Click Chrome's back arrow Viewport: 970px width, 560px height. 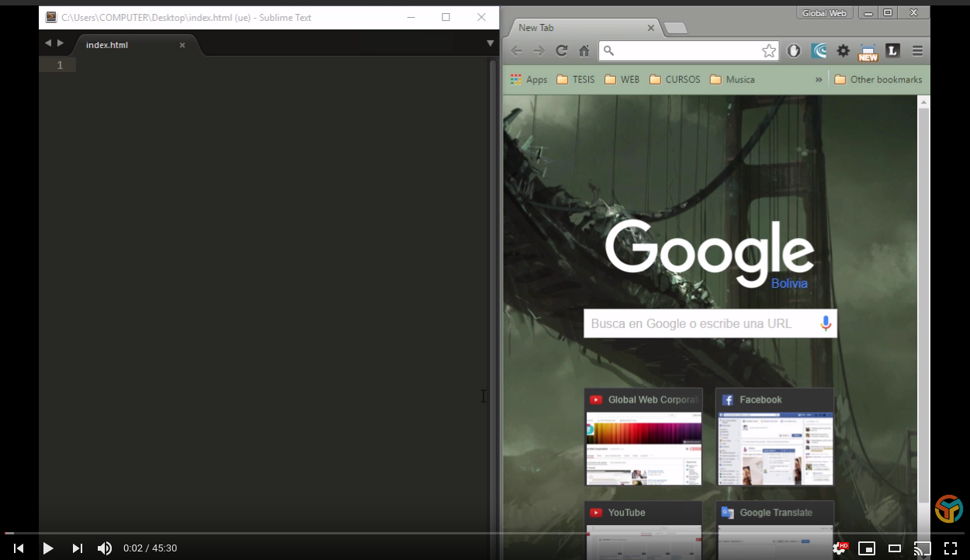pyautogui.click(x=517, y=51)
